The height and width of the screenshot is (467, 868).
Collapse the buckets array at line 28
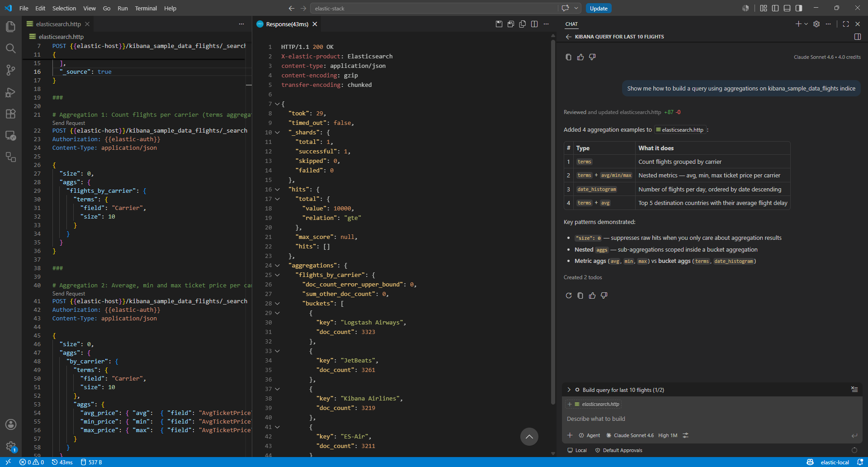coord(277,304)
